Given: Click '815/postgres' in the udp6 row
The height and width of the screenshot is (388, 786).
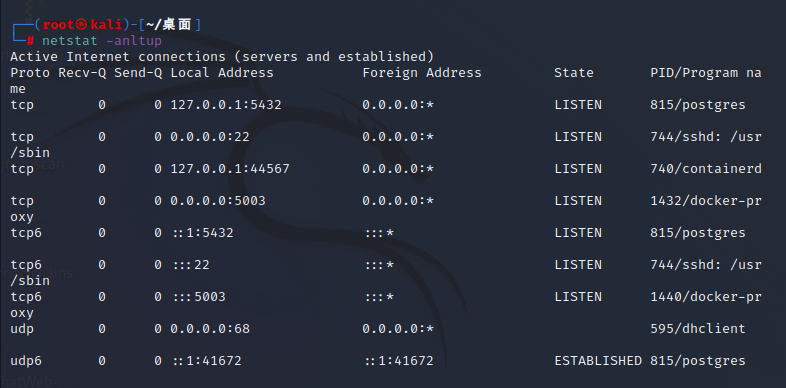Looking at the screenshot, I should click(698, 361).
